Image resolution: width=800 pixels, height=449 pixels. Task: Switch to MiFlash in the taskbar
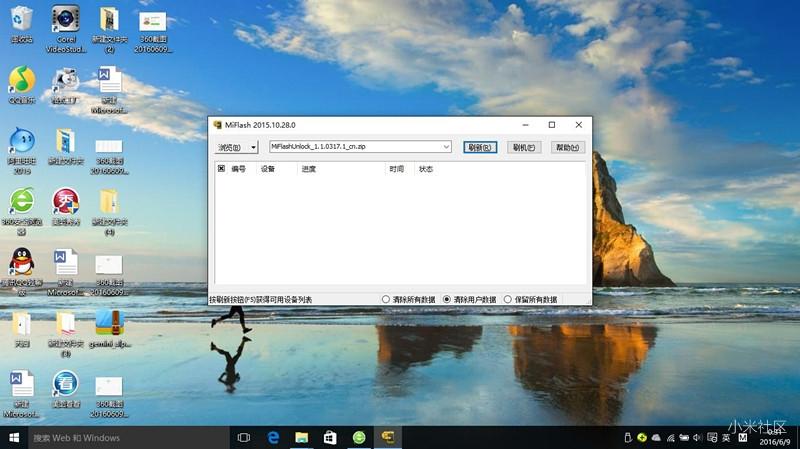[x=387, y=438]
